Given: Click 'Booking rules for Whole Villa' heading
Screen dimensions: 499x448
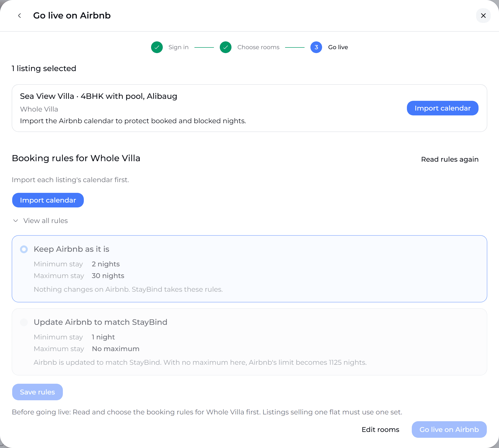Looking at the screenshot, I should click(76, 158).
